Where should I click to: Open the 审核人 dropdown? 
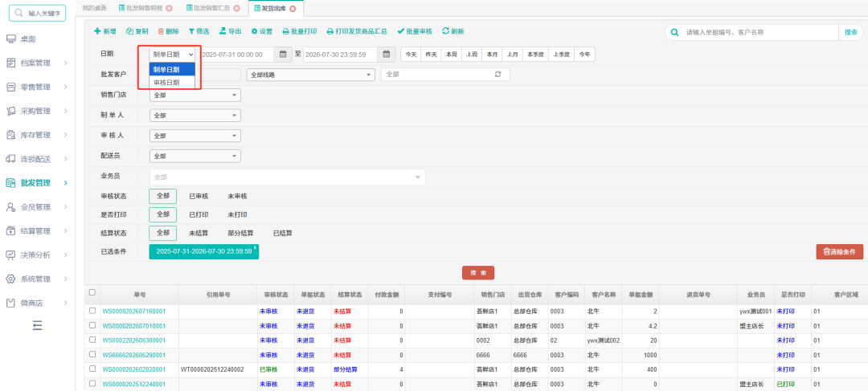[x=194, y=136]
